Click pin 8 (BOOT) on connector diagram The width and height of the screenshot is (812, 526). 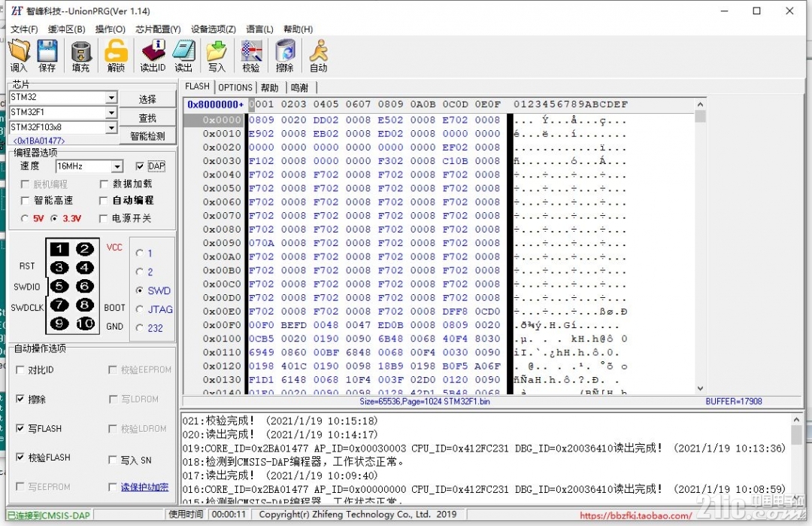85,306
